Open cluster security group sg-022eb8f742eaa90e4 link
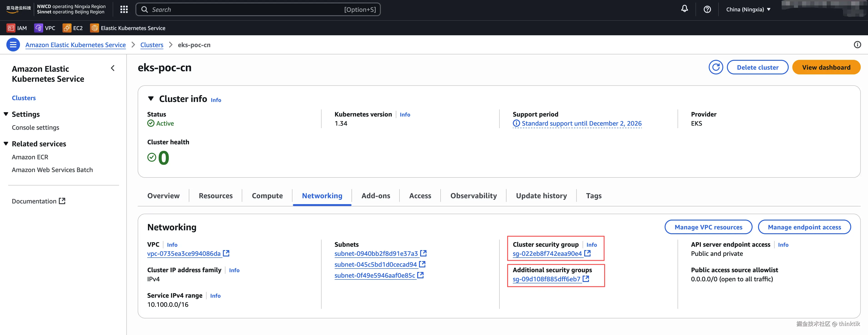This screenshot has width=868, height=335. 547,254
